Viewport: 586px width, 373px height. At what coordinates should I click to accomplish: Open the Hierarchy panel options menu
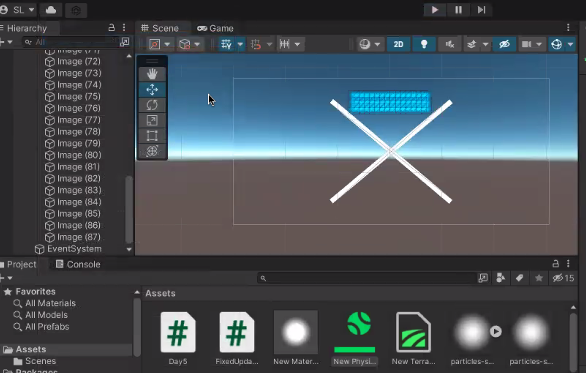[x=124, y=28]
